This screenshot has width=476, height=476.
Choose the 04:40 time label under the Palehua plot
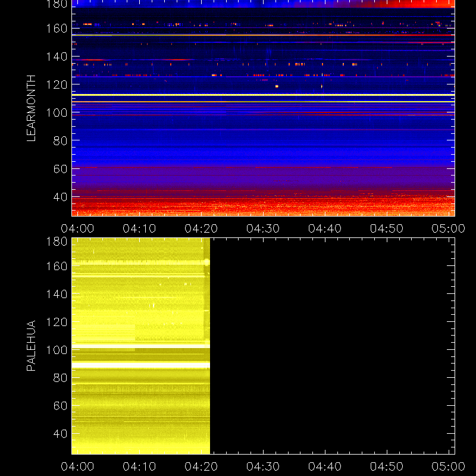[x=325, y=466]
